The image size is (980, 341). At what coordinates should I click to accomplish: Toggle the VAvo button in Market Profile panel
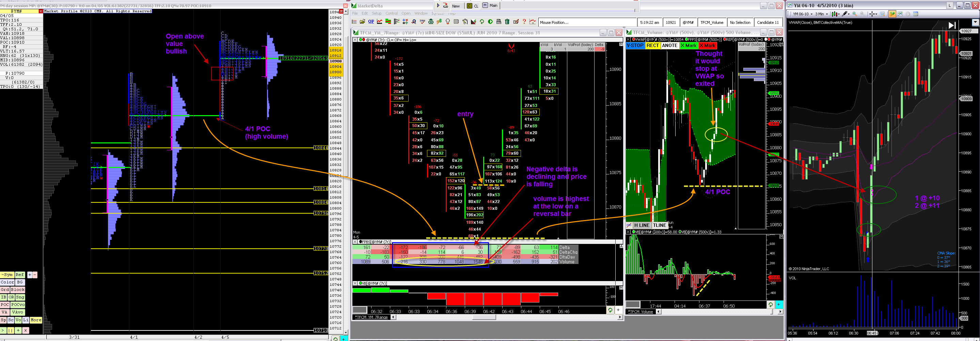click(x=17, y=312)
